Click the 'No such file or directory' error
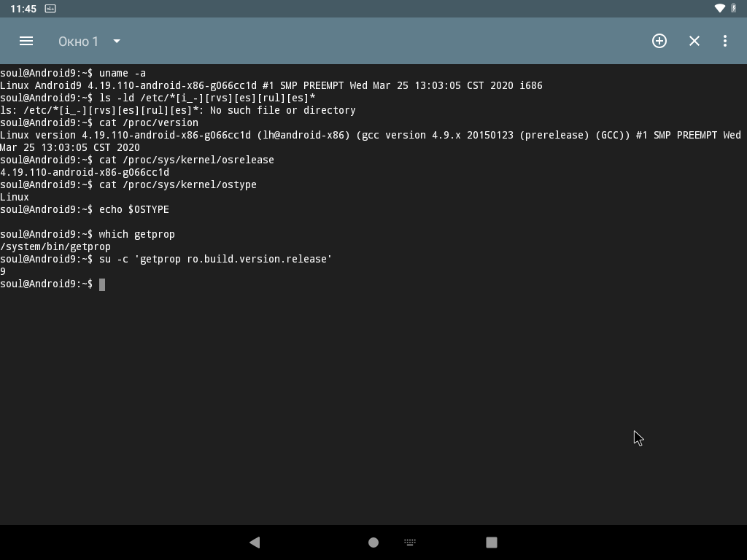This screenshot has width=747, height=560. (283, 111)
